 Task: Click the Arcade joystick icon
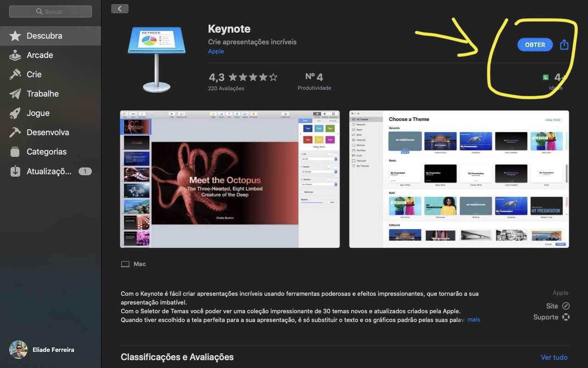[x=15, y=55]
